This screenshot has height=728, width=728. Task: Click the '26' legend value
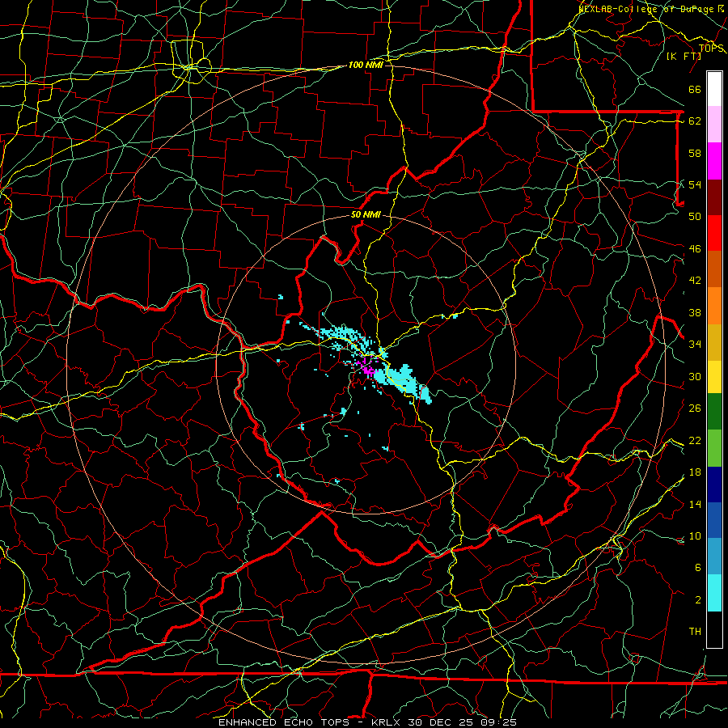[x=695, y=408]
